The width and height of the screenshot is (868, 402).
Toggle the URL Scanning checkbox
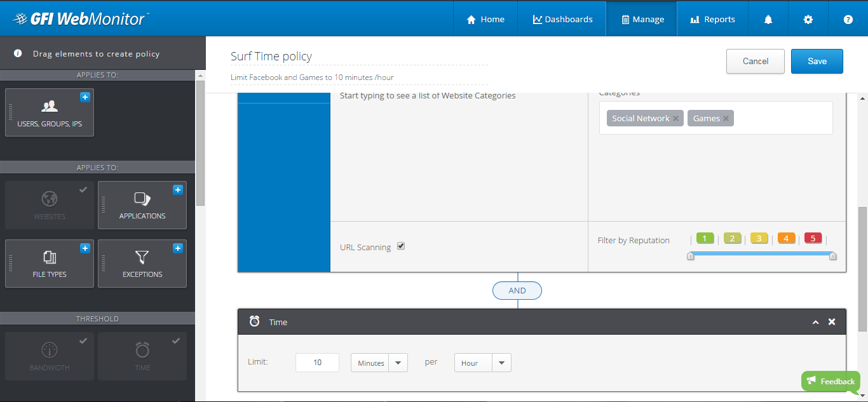click(401, 246)
